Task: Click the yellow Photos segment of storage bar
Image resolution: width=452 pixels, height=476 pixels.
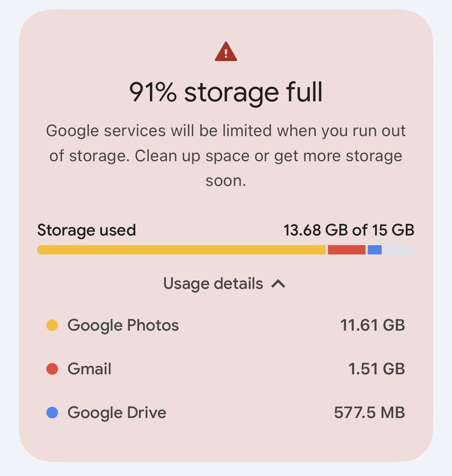Action: coord(182,250)
